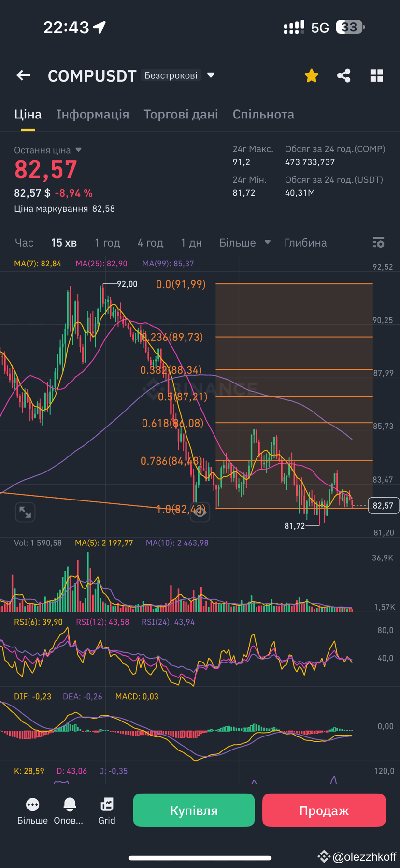Open Grid trading icon
The width and height of the screenshot is (400, 868).
107,805
